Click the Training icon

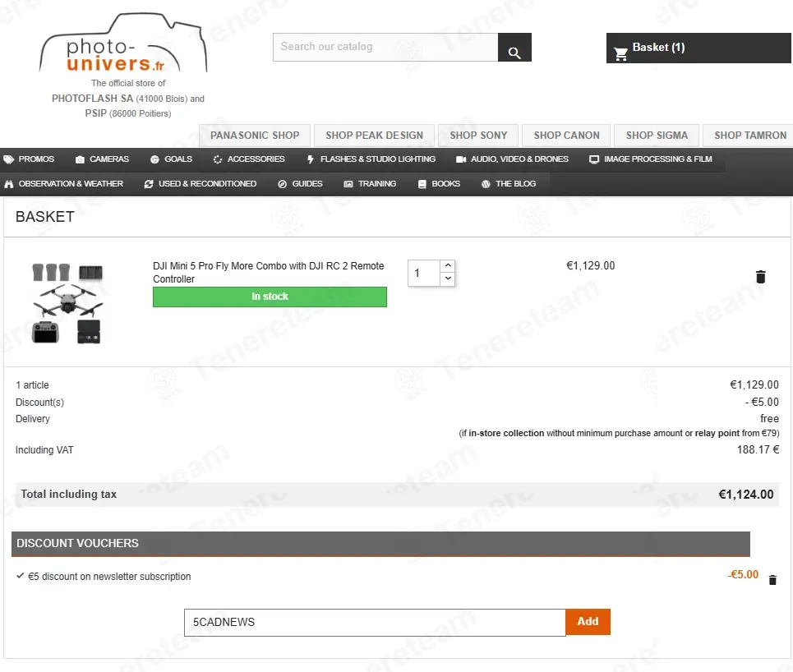click(348, 184)
